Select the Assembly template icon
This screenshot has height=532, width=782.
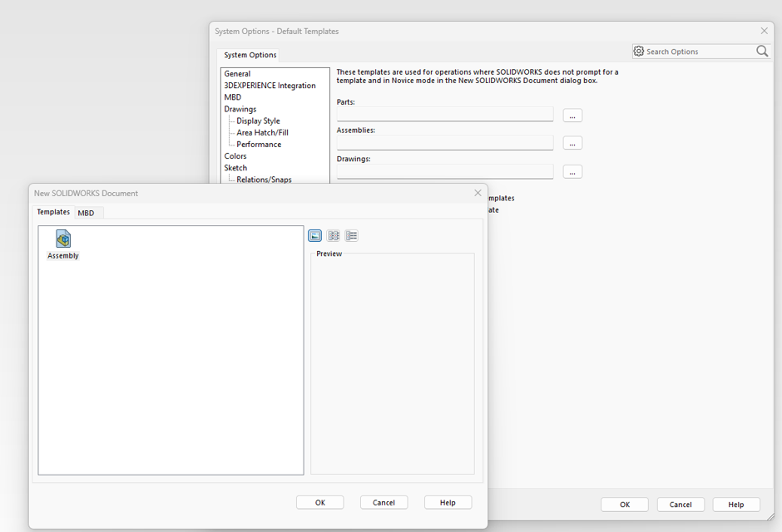63,239
